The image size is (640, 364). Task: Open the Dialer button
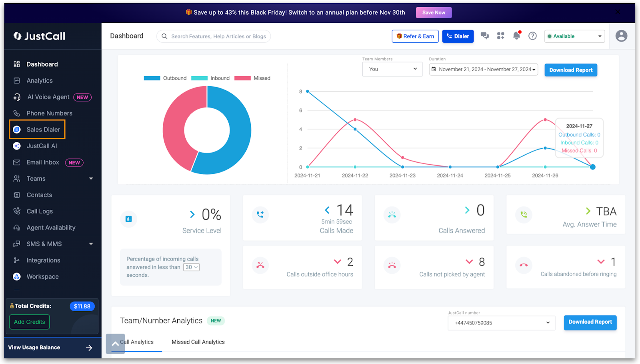458,36
